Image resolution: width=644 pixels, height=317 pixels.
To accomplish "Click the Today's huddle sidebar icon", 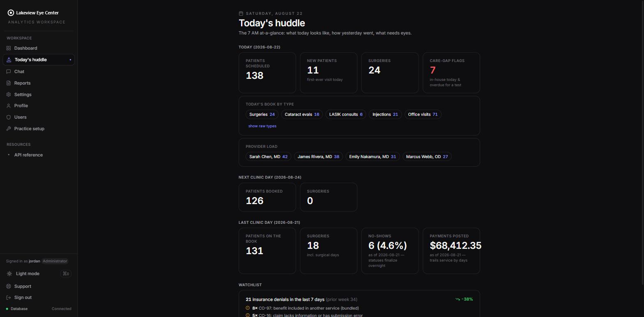I will pos(9,60).
